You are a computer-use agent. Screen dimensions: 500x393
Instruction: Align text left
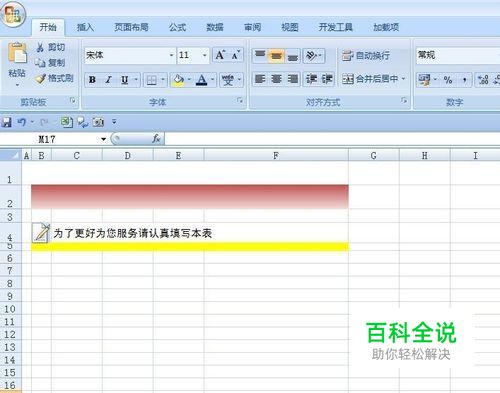tap(260, 79)
